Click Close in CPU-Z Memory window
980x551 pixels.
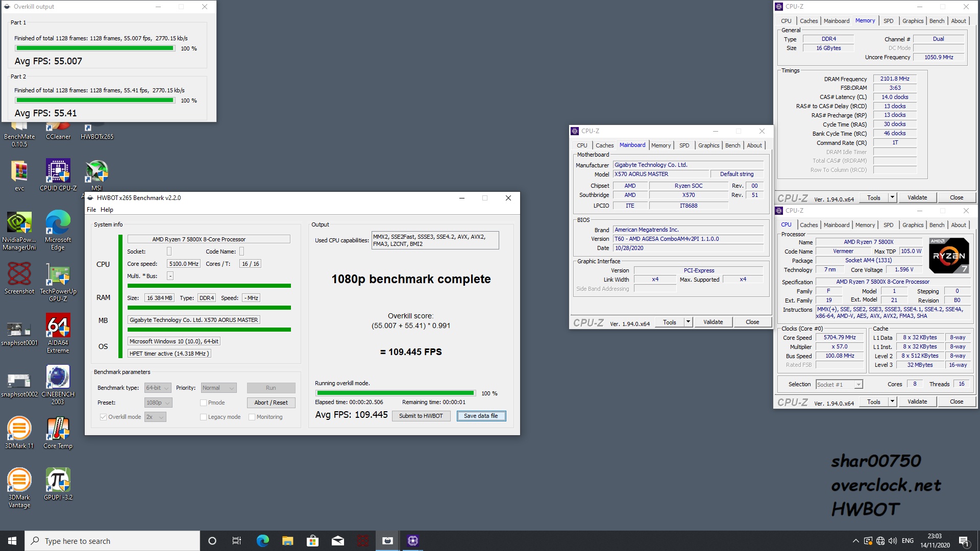957,197
